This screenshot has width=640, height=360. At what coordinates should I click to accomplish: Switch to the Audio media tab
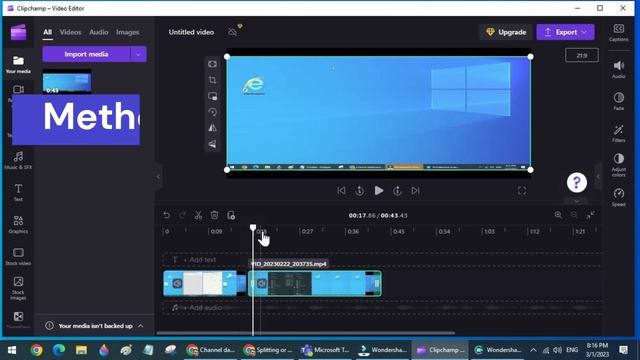click(x=99, y=32)
